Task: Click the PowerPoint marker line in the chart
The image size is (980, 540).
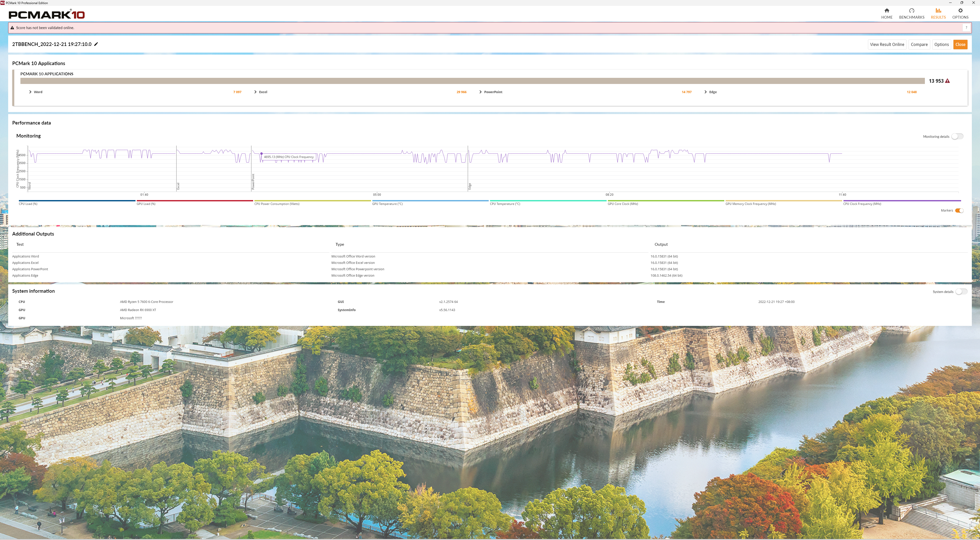Action: click(251, 168)
